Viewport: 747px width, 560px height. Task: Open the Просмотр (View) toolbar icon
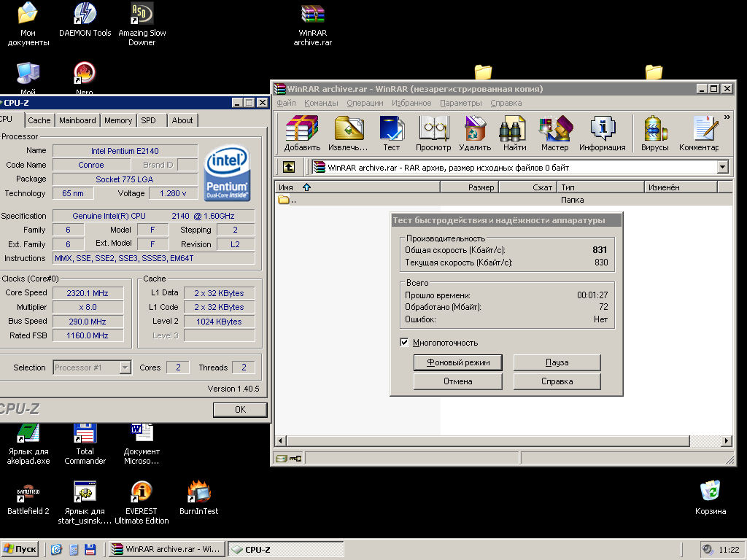(433, 133)
